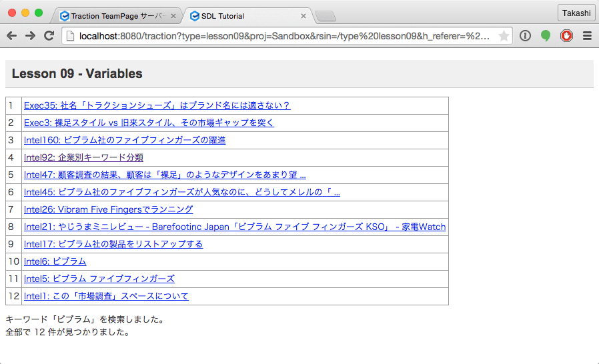Open a new browser tab
The width and height of the screenshot is (599, 364).
click(x=325, y=17)
